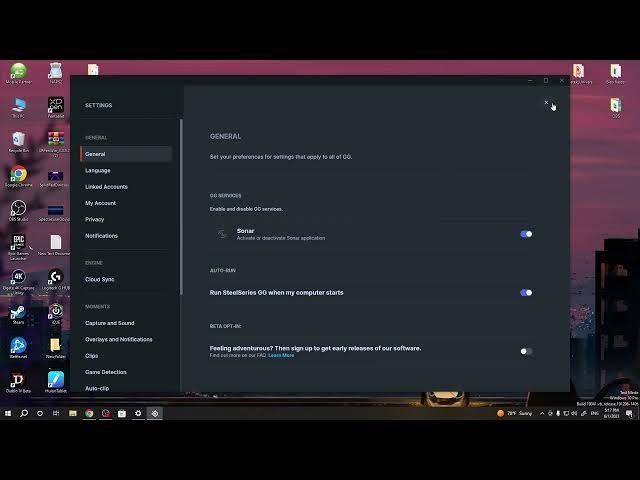This screenshot has height=480, width=640.
Task: Open New Folder desktop icon
Action: [56, 348]
